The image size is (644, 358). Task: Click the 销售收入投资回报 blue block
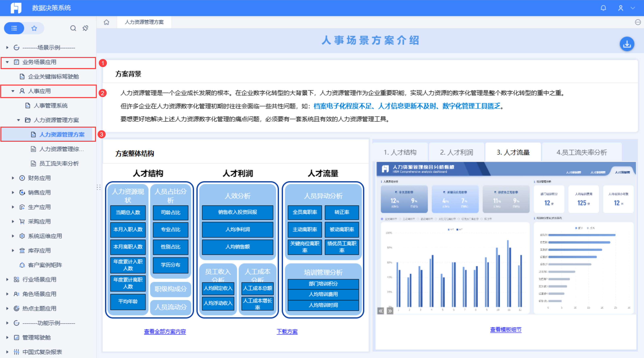click(237, 212)
